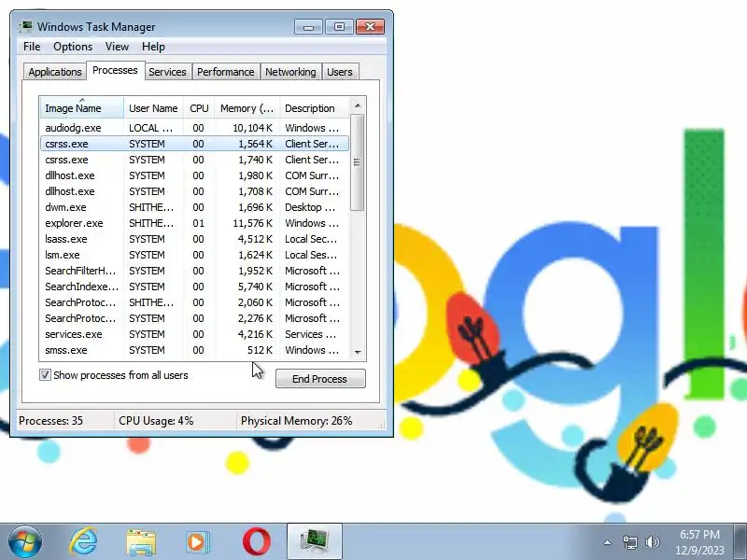Image resolution: width=747 pixels, height=560 pixels.
Task: Open the File menu
Action: coord(32,47)
